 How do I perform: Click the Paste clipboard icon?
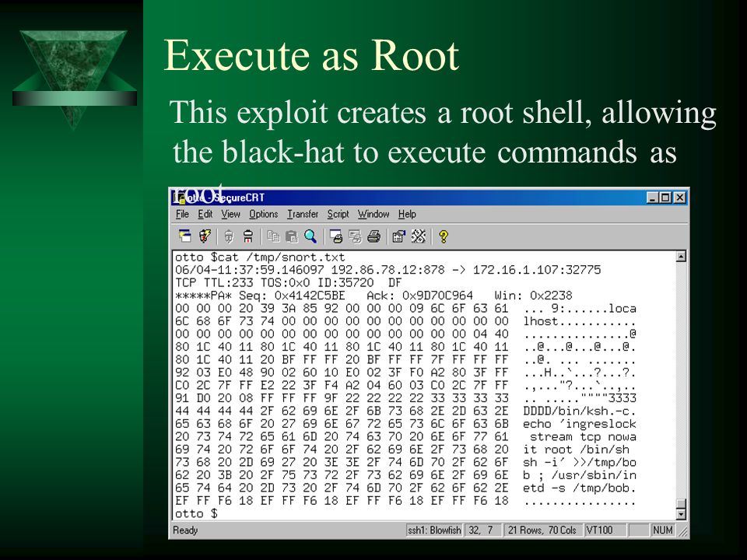coord(292,236)
